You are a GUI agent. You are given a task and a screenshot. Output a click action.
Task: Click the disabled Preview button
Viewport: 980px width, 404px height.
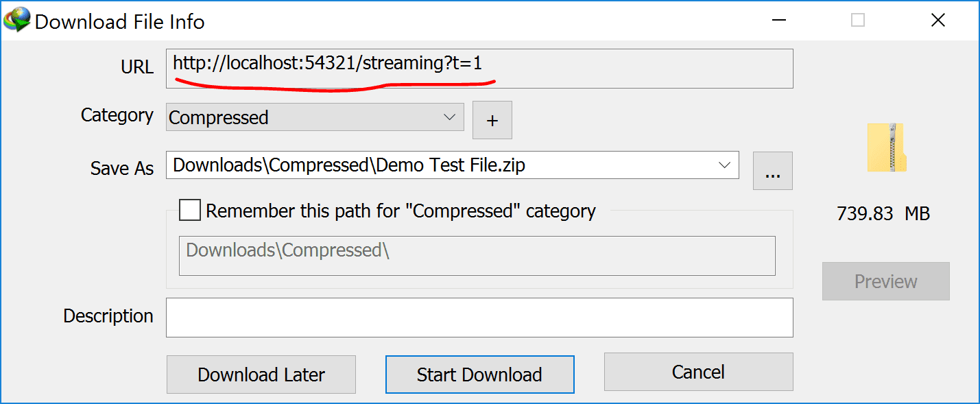point(885,281)
